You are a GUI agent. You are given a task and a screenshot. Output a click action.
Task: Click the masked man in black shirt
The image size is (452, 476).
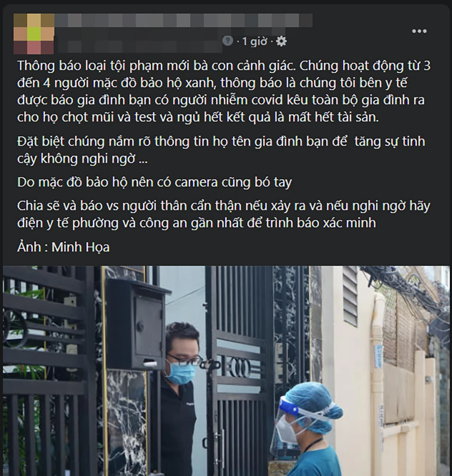[179, 398]
